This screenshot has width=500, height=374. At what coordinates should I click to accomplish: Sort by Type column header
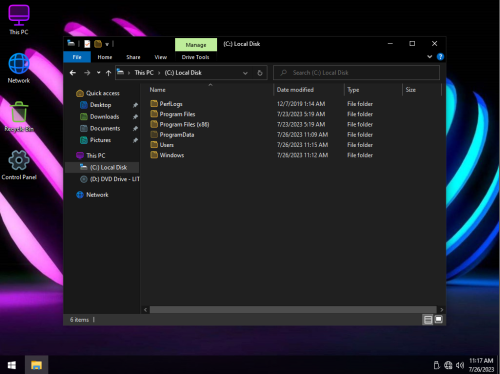pyautogui.click(x=353, y=90)
